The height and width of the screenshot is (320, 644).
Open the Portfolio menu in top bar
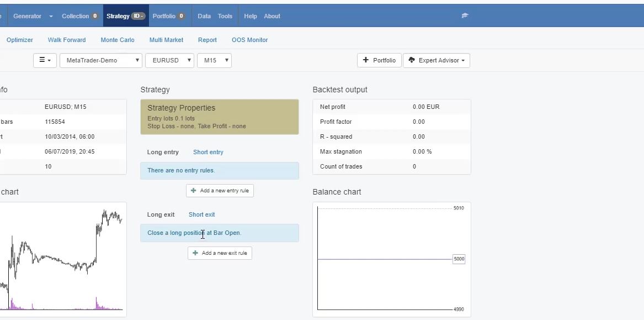164,16
